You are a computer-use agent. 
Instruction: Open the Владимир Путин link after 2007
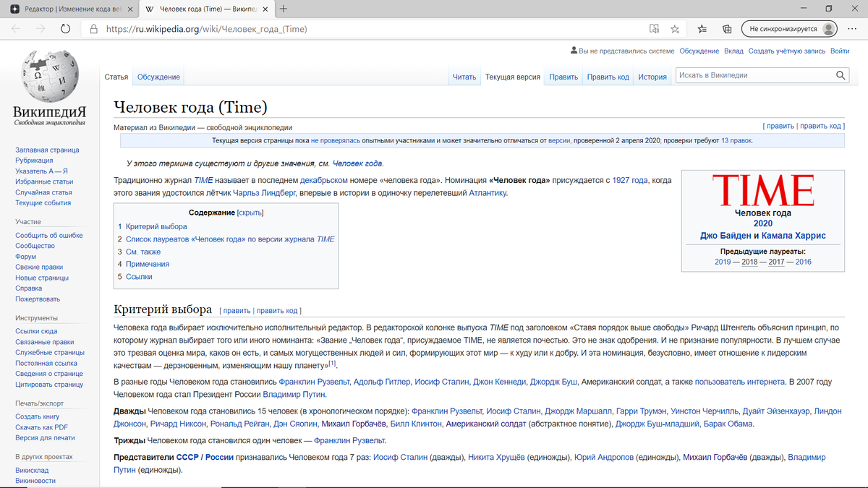click(294, 395)
